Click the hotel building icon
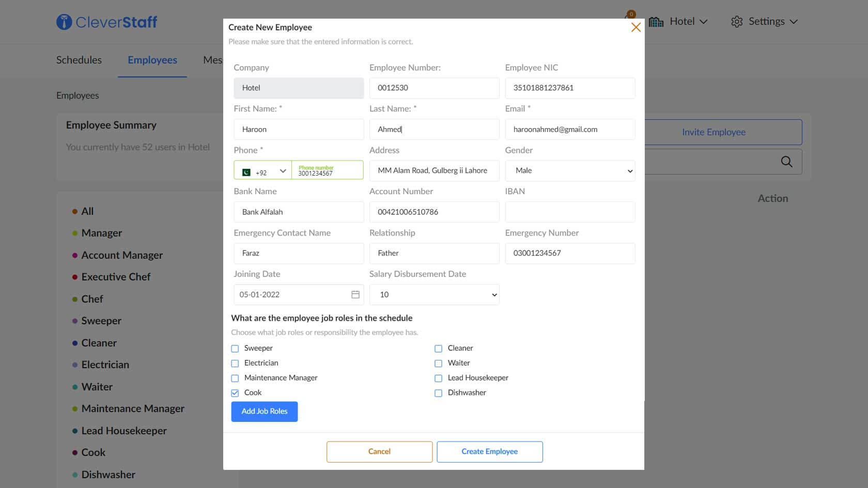Viewport: 868px width, 488px height. [656, 22]
